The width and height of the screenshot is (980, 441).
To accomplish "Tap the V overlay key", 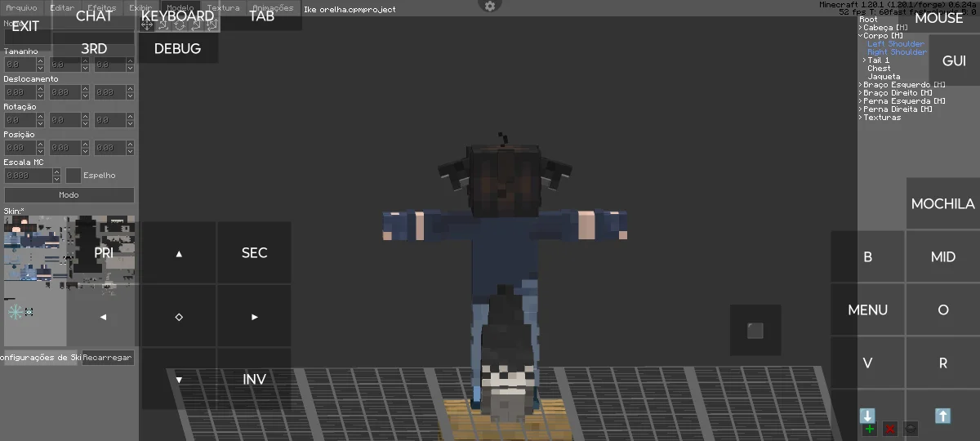I will coord(868,363).
